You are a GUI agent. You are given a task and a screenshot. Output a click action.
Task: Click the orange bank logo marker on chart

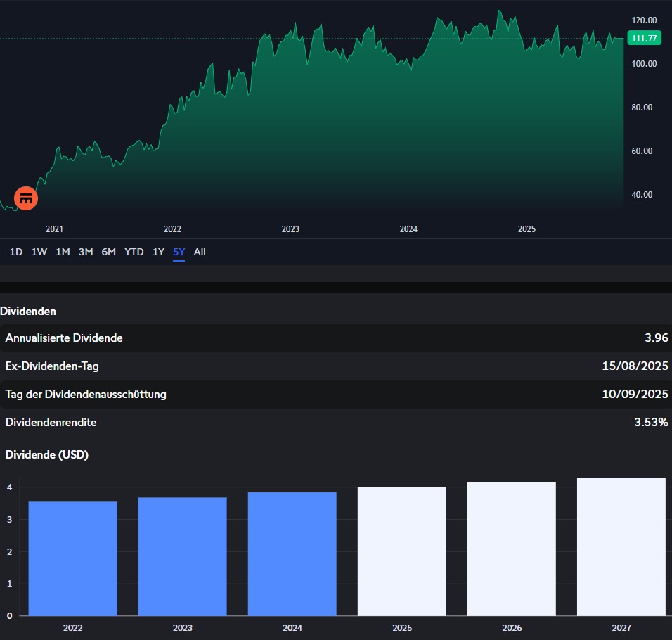pyautogui.click(x=26, y=198)
